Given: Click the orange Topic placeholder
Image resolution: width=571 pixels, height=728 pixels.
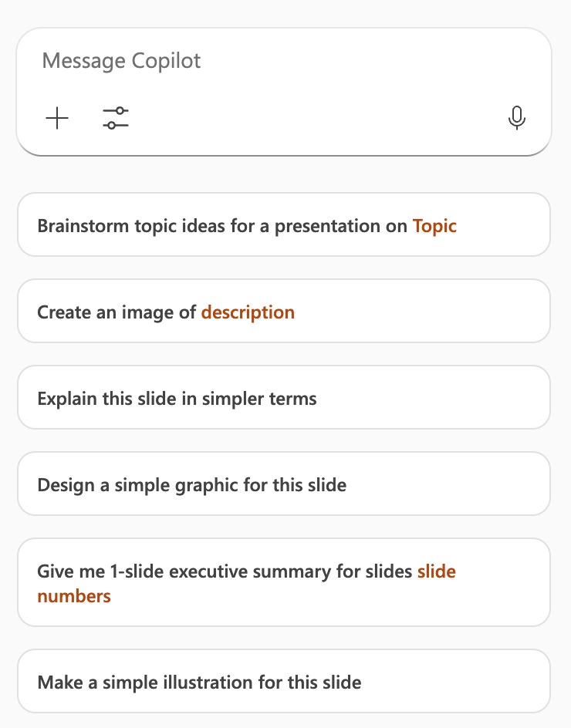Looking at the screenshot, I should 434,226.
